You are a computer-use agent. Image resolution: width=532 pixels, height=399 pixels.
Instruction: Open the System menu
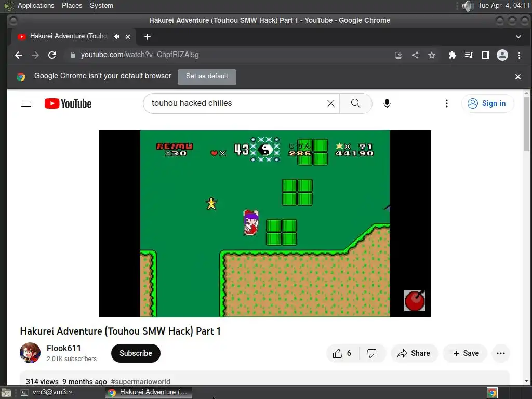tap(101, 5)
